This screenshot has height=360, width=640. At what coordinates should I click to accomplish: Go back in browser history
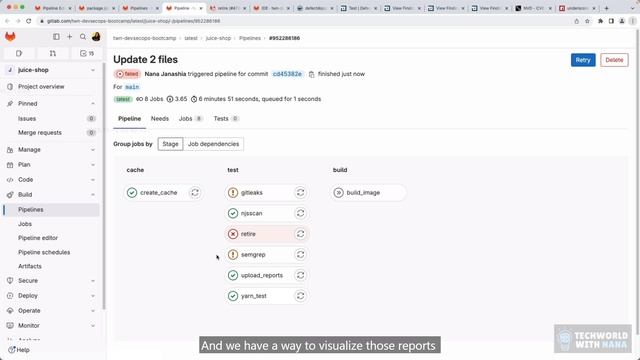7,21
